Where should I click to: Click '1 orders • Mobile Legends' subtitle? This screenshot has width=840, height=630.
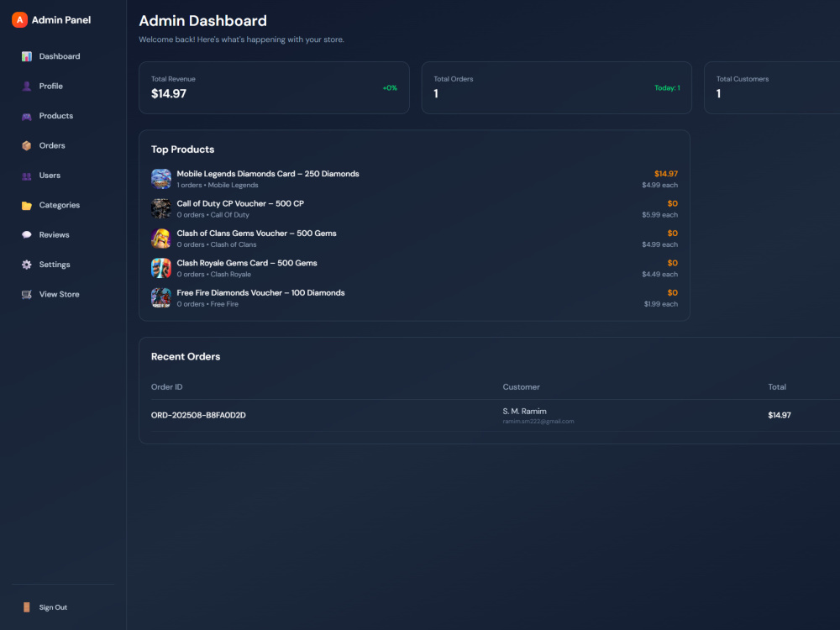tap(218, 185)
